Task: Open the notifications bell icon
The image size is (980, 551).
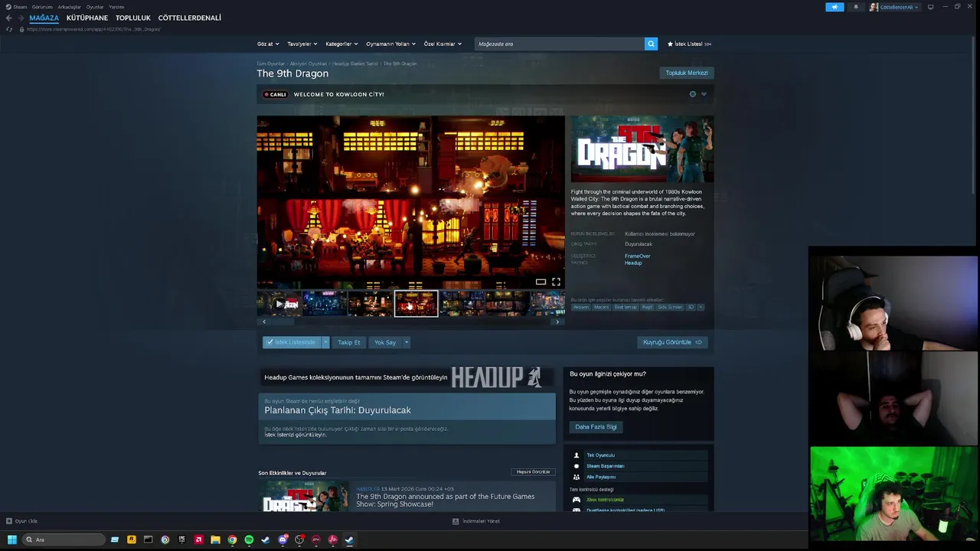Action: 856,7
